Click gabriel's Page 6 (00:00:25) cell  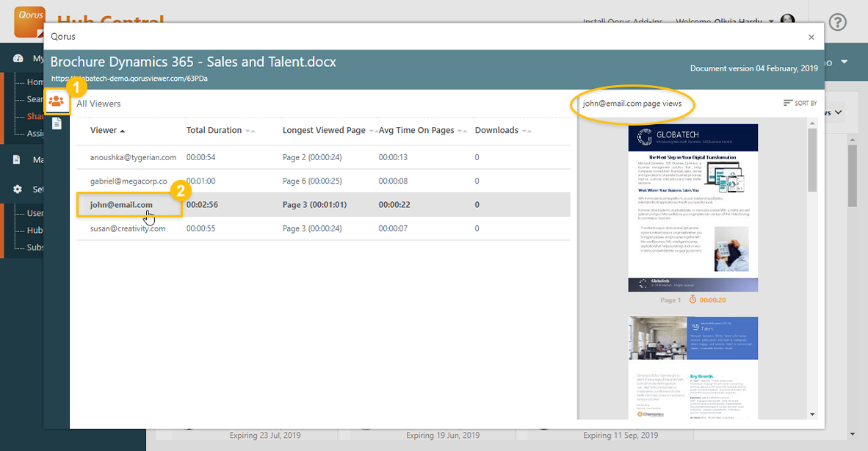[312, 181]
